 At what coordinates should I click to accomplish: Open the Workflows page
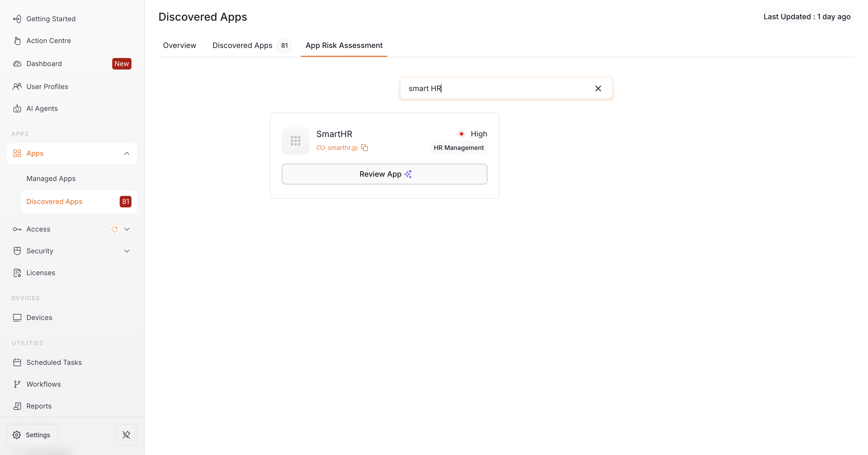point(43,385)
